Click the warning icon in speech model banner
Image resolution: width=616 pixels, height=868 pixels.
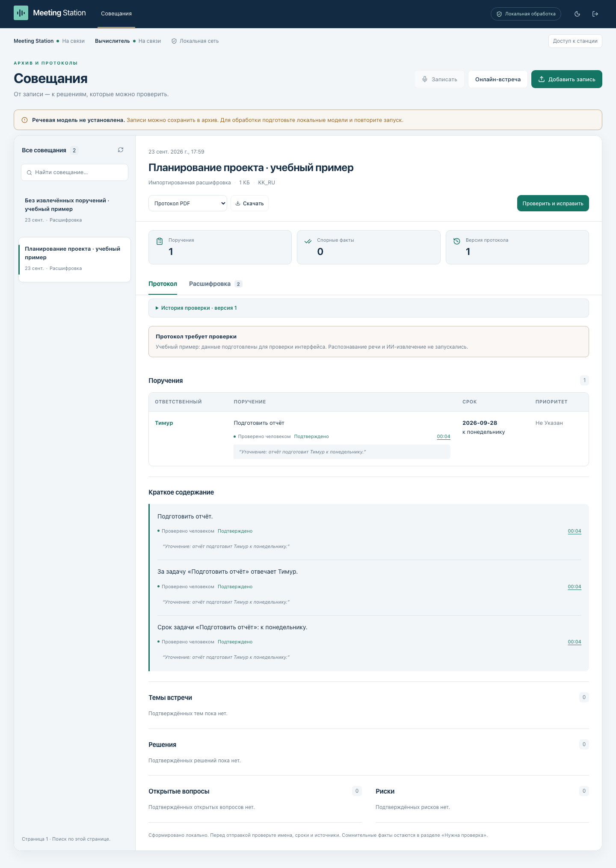click(x=24, y=120)
